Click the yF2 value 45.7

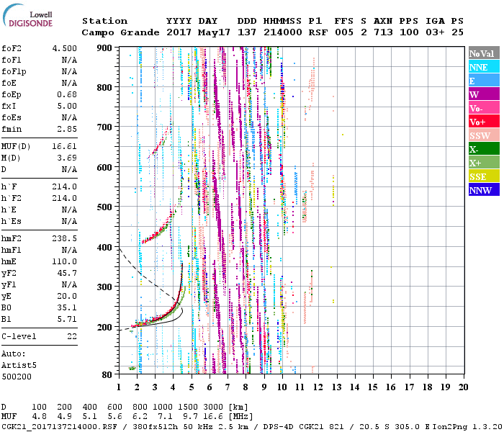pos(67,273)
